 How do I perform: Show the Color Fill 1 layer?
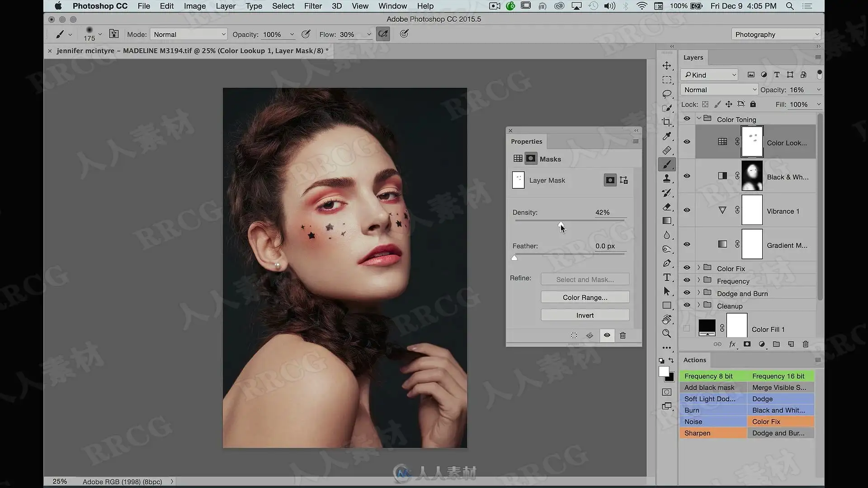coord(687,328)
